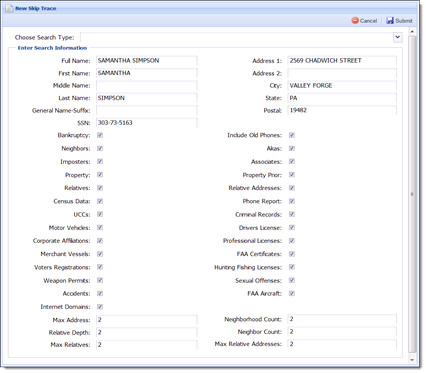Toggle the Census Data checkbox
The width and height of the screenshot is (426, 373).
pyautogui.click(x=100, y=201)
